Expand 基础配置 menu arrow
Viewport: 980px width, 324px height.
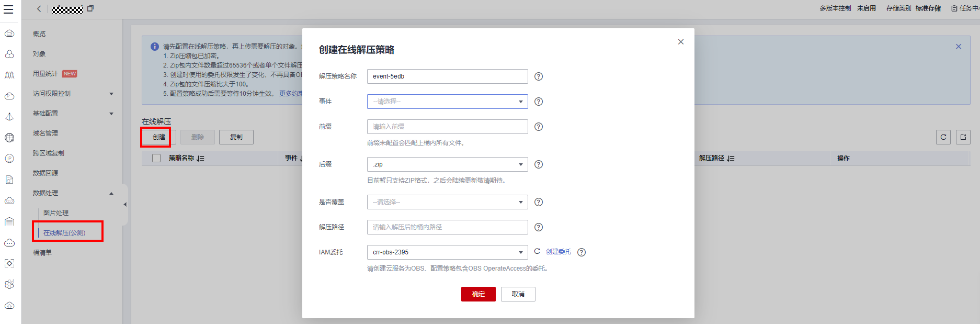pos(111,114)
